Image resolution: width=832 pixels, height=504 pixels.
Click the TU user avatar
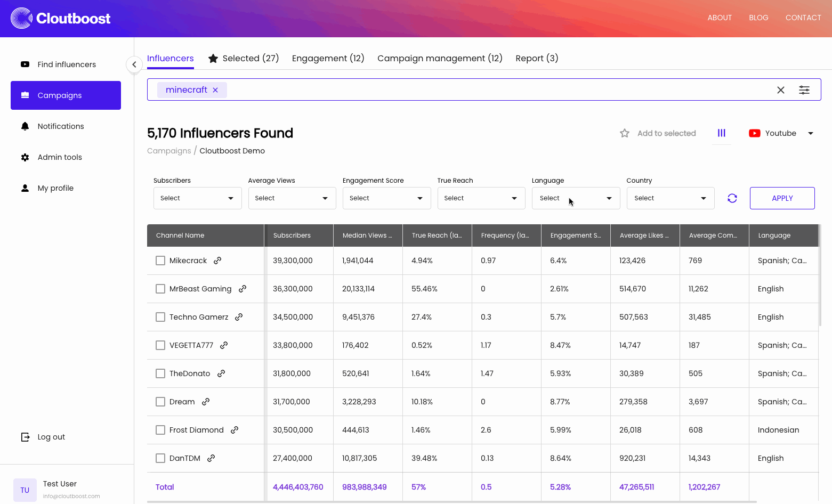[x=25, y=490]
